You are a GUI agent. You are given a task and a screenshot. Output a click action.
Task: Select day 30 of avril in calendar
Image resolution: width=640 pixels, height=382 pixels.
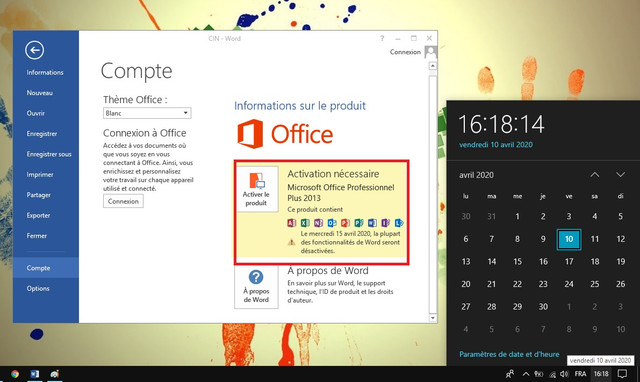point(543,306)
